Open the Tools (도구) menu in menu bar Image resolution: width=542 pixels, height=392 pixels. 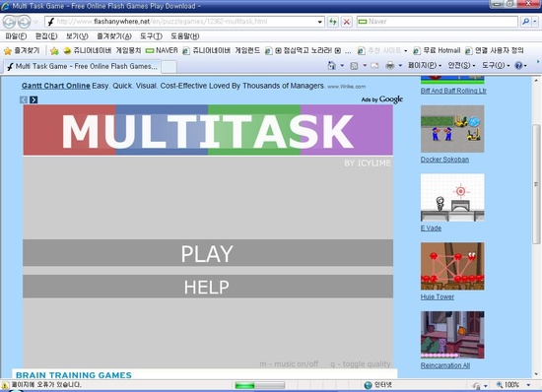pos(151,36)
